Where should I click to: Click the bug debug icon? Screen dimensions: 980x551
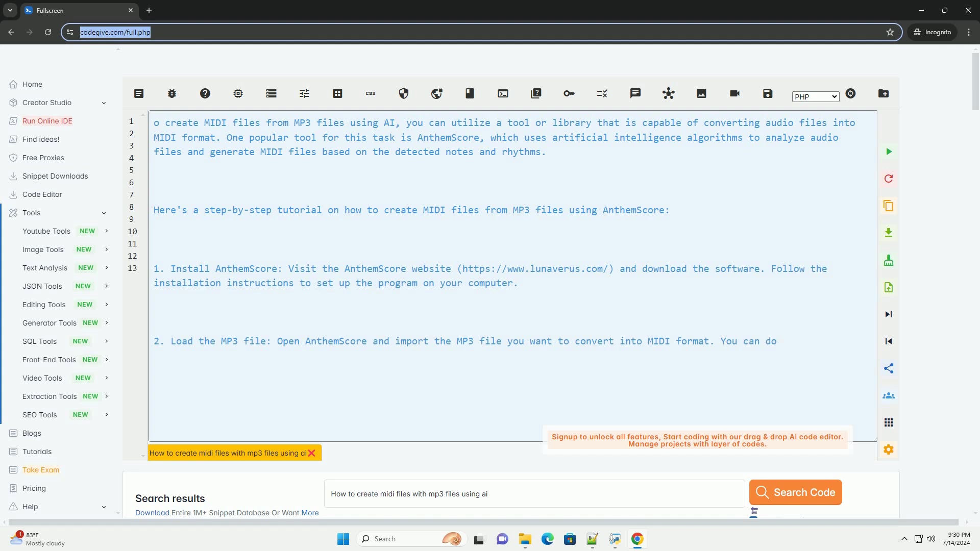coord(172,93)
